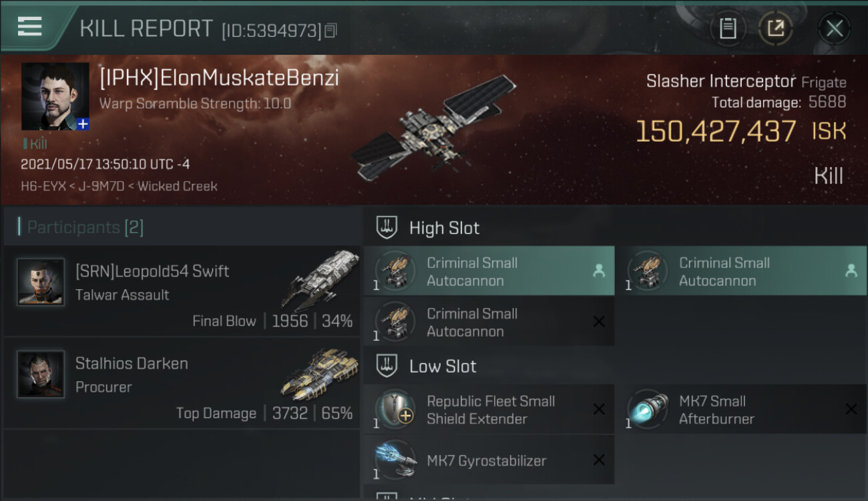Select second highlighted Criminal Small Autocannon
The image size is (868, 501).
(x=741, y=271)
